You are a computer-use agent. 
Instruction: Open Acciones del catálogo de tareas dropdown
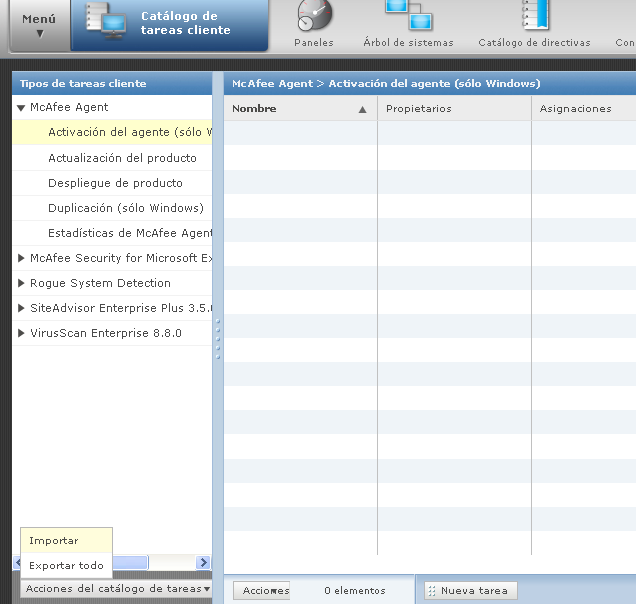[118, 589]
